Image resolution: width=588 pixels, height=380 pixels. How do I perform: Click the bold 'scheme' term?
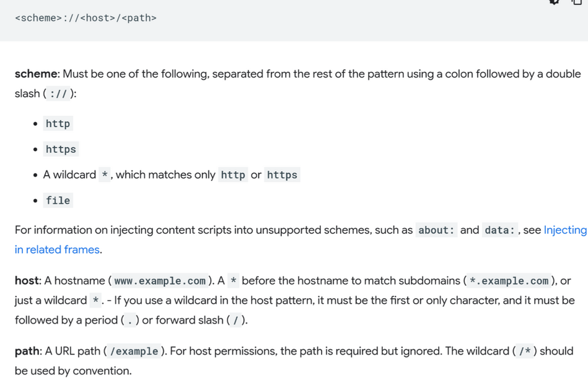(x=36, y=74)
